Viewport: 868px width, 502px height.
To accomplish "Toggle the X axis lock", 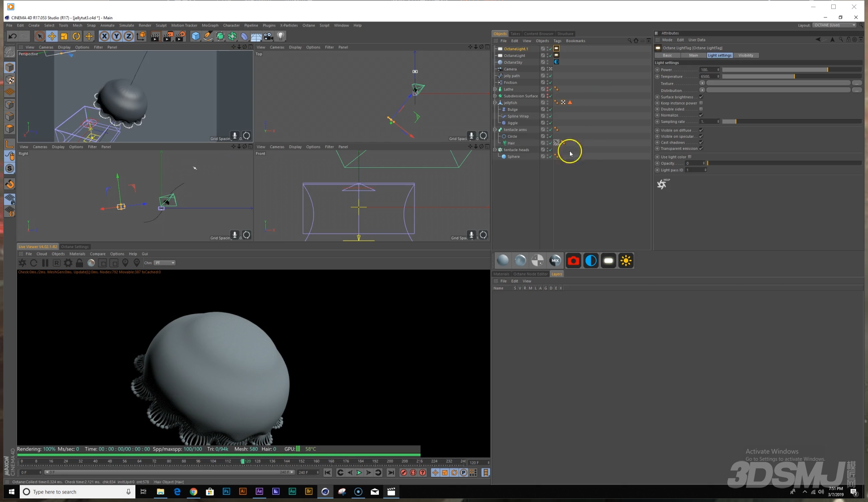I will pyautogui.click(x=104, y=36).
